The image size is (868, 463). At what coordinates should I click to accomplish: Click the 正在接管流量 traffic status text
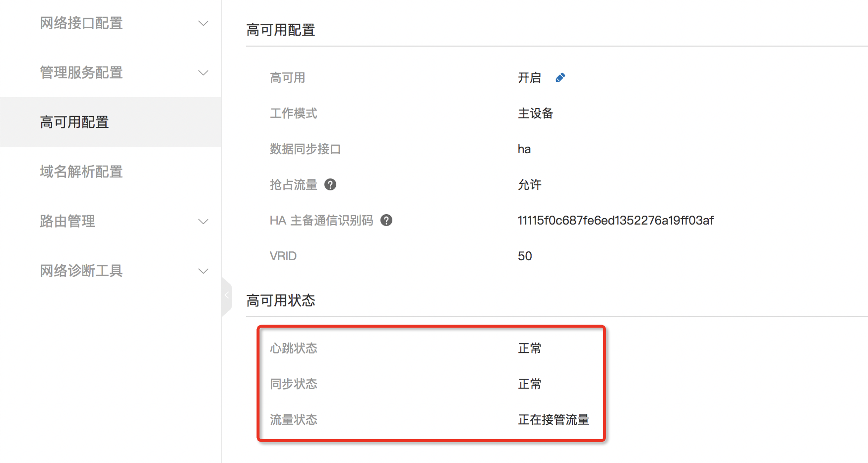[553, 420]
